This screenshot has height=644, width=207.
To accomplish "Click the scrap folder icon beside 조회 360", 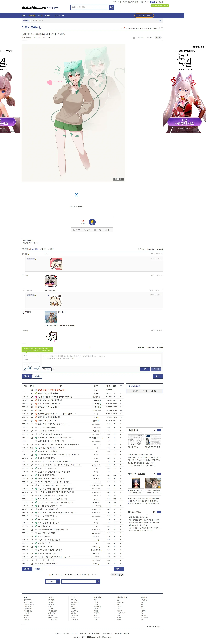I will click(x=134, y=37).
